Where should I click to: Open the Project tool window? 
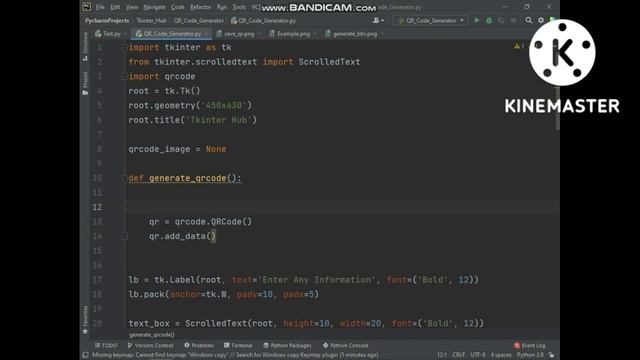pyautogui.click(x=85, y=83)
